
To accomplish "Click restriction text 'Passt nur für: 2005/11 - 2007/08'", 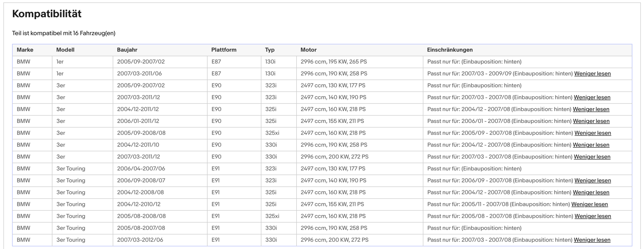I will [468, 204].
